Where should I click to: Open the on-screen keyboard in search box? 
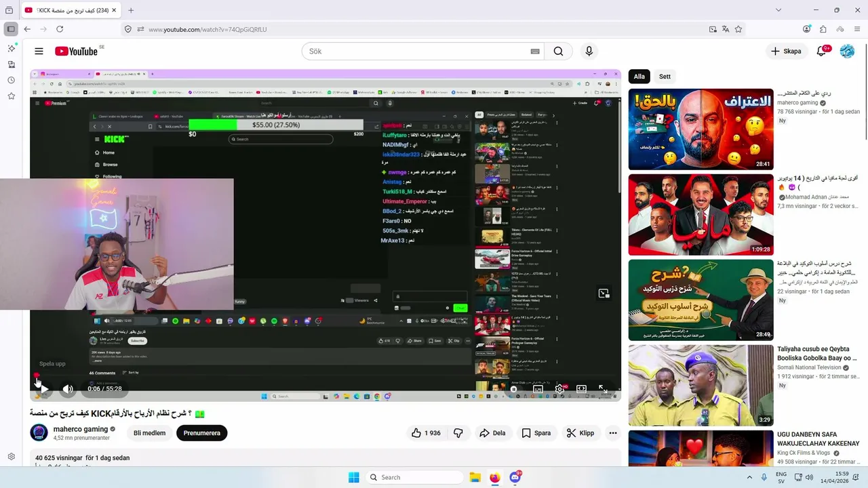coord(535,52)
